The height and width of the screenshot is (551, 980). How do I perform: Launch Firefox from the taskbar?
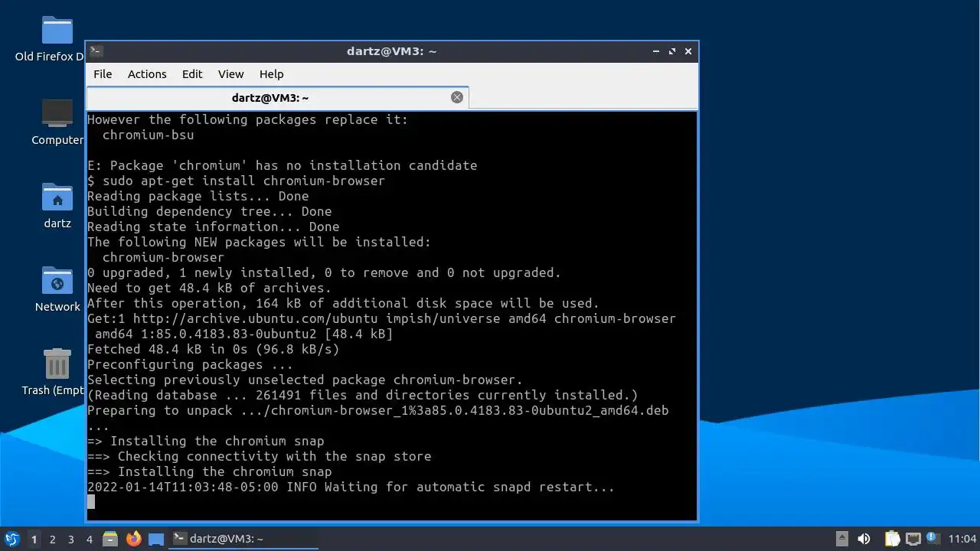[134, 539]
